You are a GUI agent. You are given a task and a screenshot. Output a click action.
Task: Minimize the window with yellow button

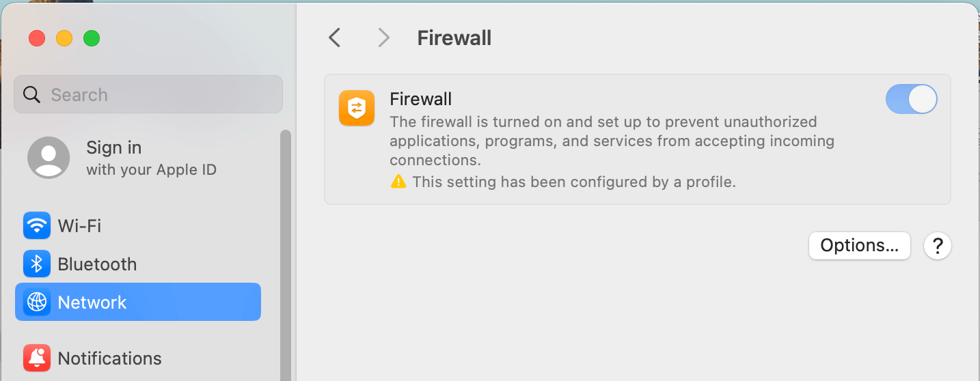click(x=64, y=38)
